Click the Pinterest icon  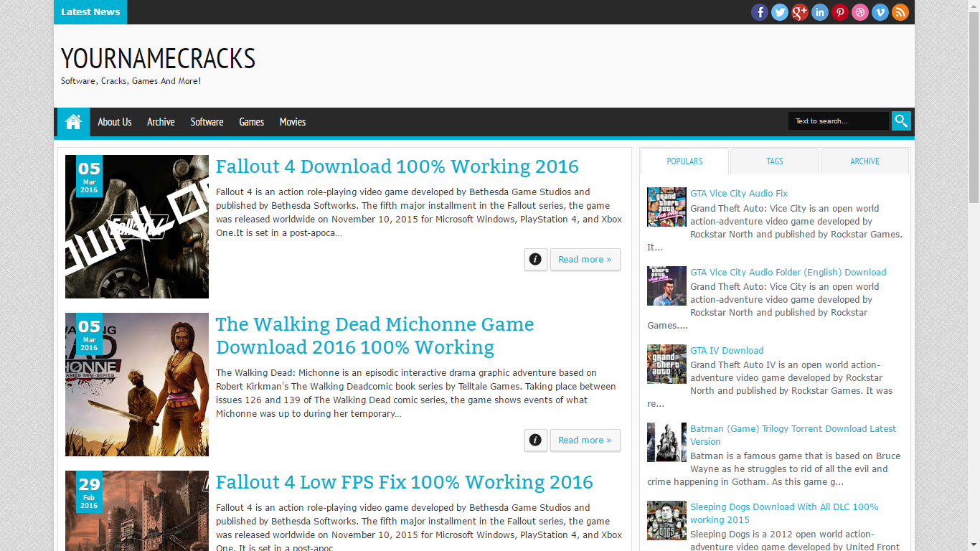click(x=840, y=12)
